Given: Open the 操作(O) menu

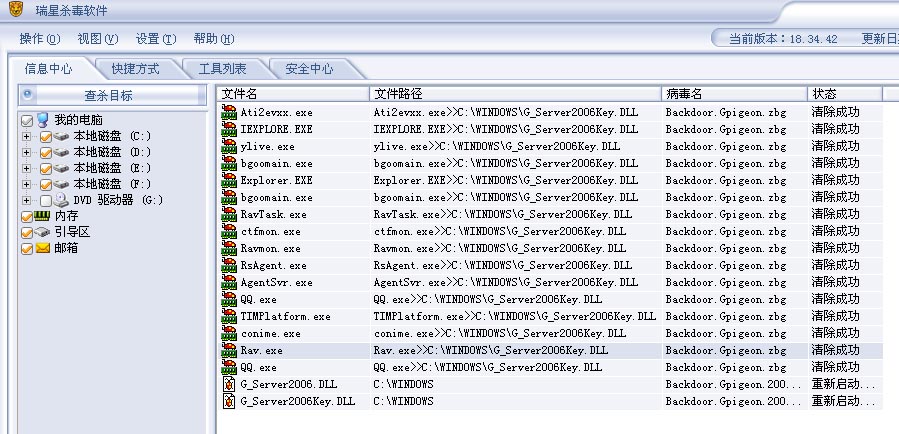Looking at the screenshot, I should tap(40, 39).
